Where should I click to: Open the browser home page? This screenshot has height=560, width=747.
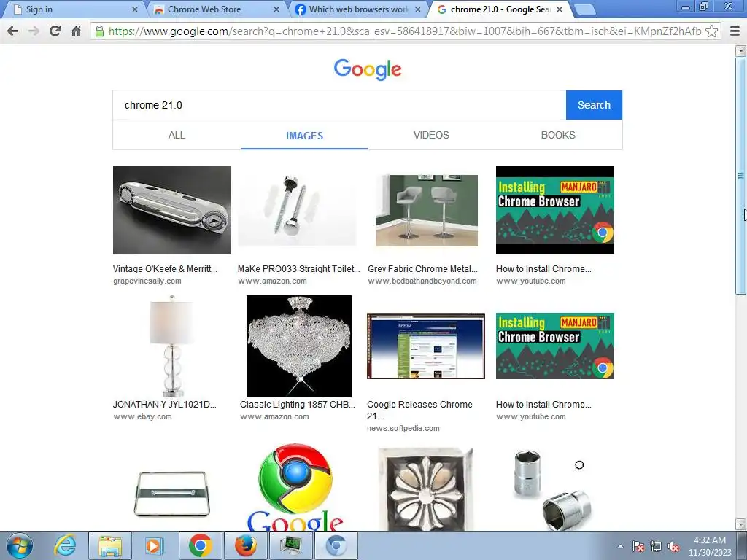(x=76, y=31)
